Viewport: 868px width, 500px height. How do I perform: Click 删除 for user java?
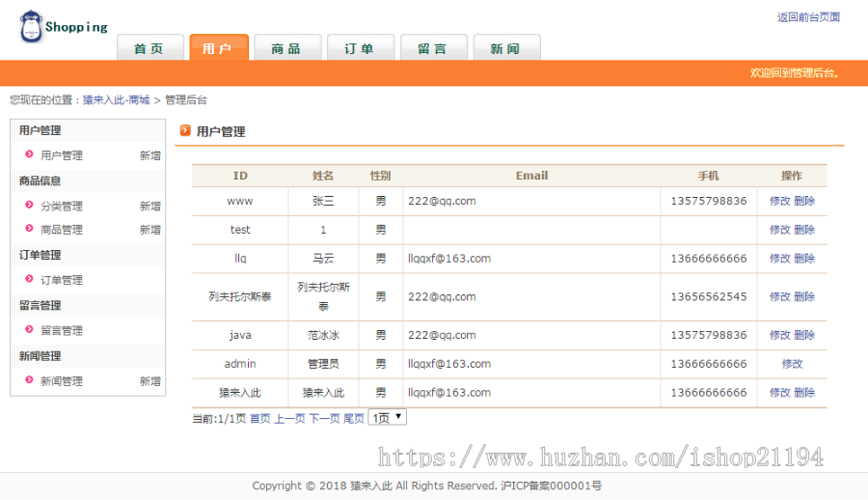point(804,335)
